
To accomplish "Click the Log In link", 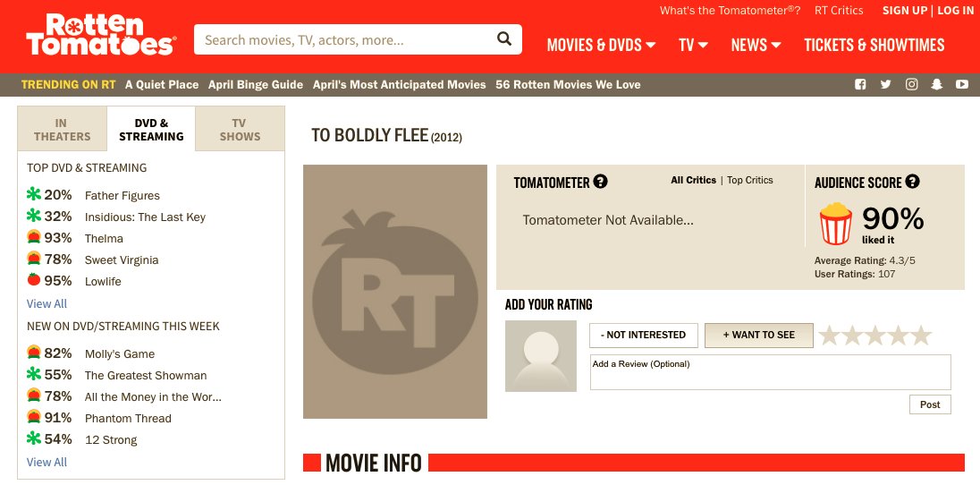I will coord(956,11).
